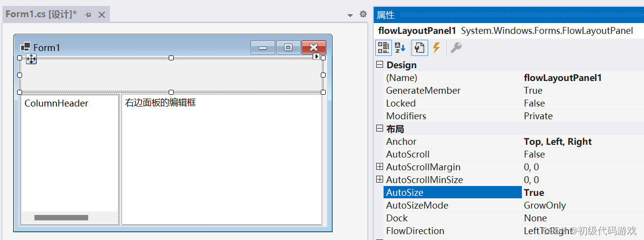Viewport: 644px width, 240px height.
Task: Open designer settings gear icon
Action: [x=363, y=14]
